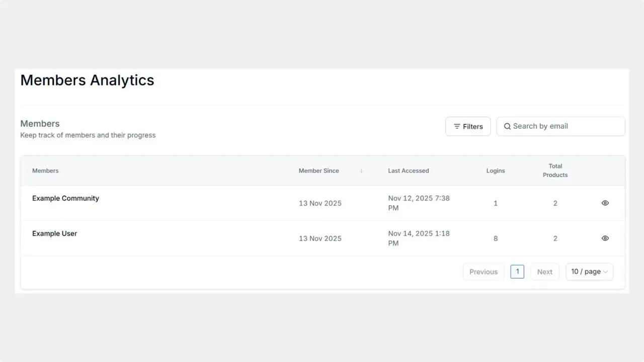Click the descending sort arrow on Member Since
644x362 pixels.
tap(361, 170)
